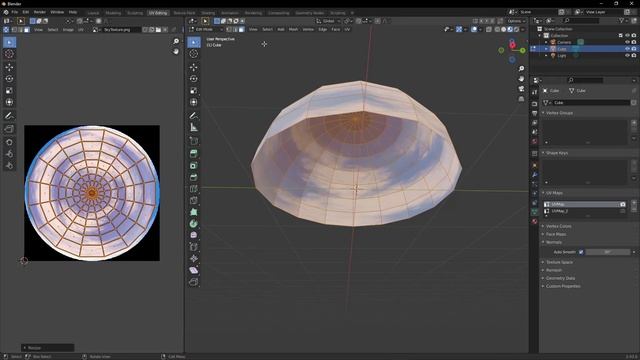Click the pan hand icon in UV editor
Image resolution: width=640 pixels, height=360 pixels.
176,51
